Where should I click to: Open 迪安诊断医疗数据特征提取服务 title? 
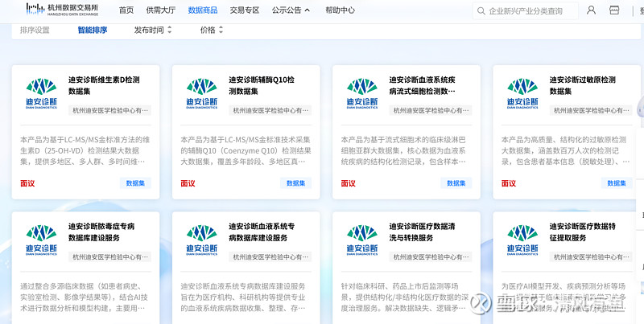[x=582, y=232]
